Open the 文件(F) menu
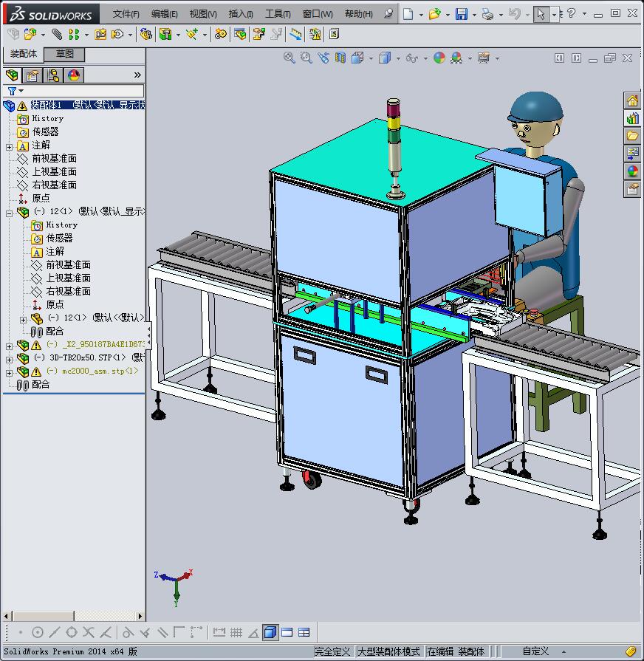 tap(126, 14)
